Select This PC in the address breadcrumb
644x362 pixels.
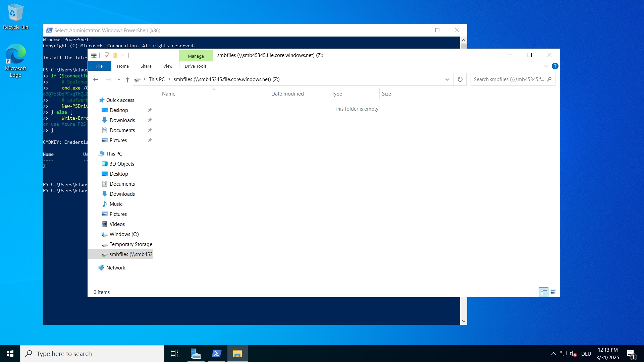pos(157,79)
